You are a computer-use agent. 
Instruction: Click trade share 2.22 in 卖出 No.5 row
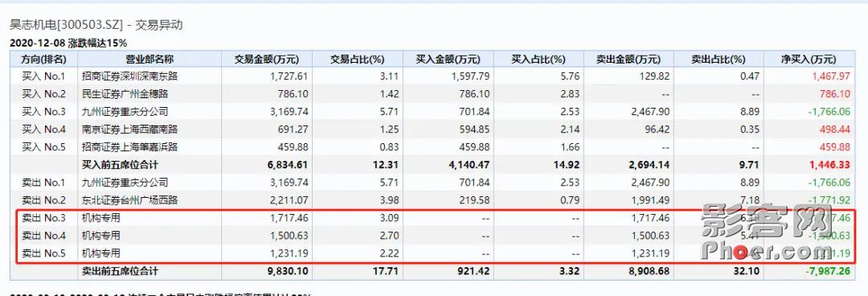click(x=390, y=253)
